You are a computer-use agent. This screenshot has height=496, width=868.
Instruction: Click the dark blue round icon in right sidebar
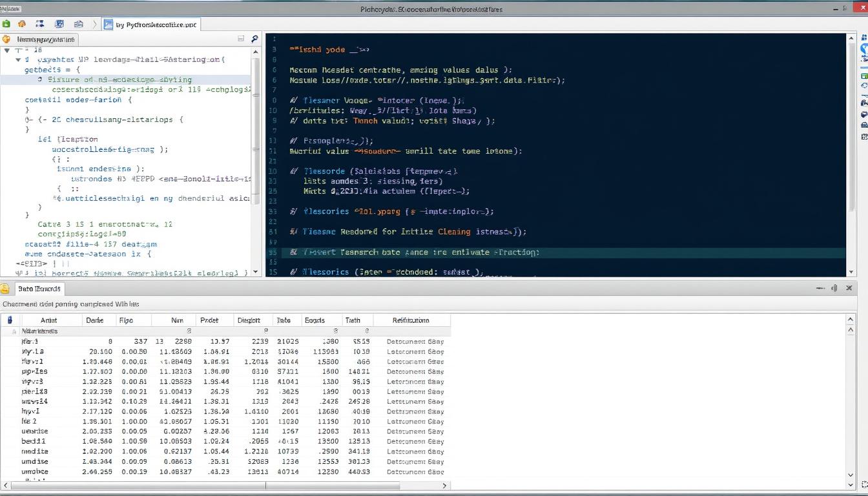[x=864, y=115]
